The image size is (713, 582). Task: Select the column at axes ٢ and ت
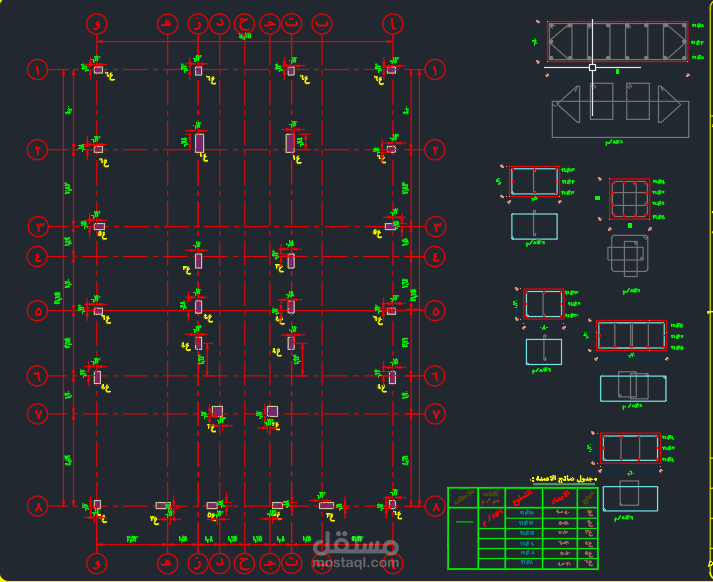(290, 143)
